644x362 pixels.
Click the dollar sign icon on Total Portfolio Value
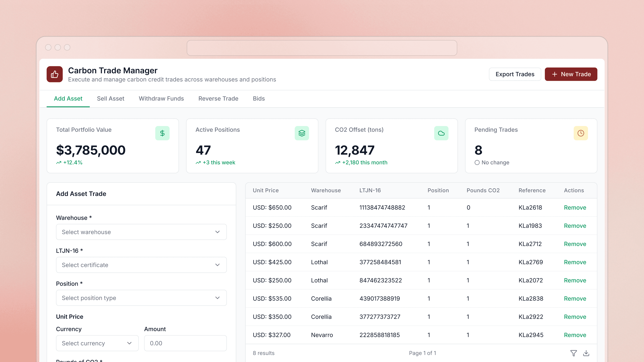coord(162,133)
